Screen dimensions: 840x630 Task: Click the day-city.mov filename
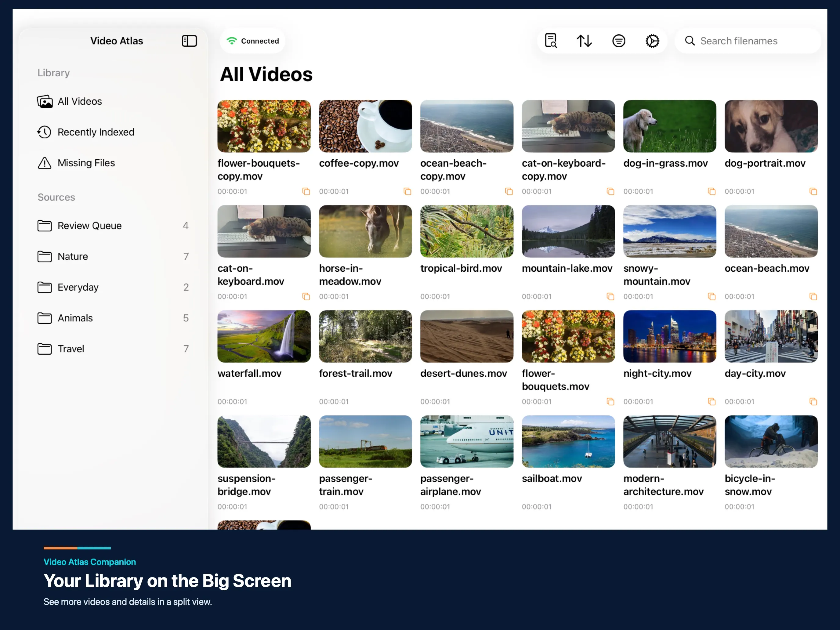(755, 374)
